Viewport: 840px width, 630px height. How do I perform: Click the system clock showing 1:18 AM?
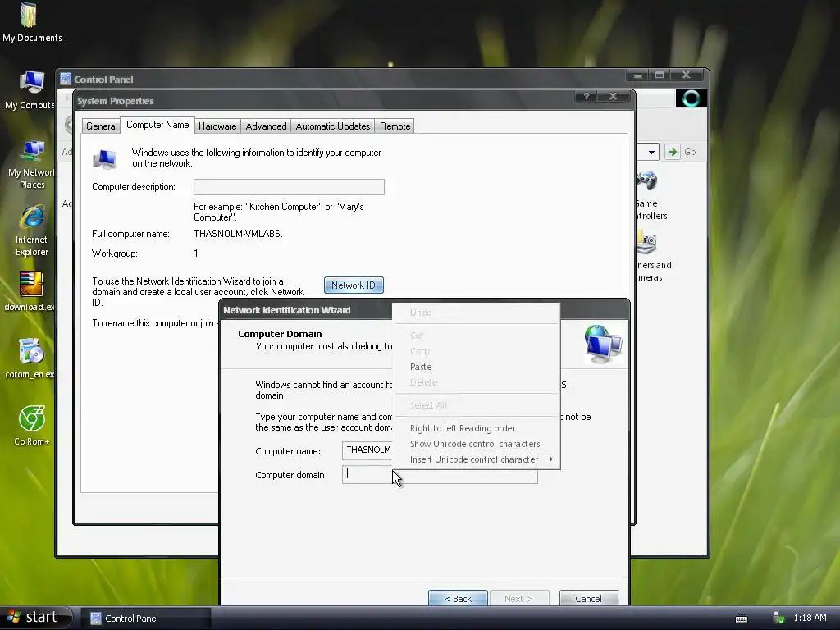coord(810,619)
